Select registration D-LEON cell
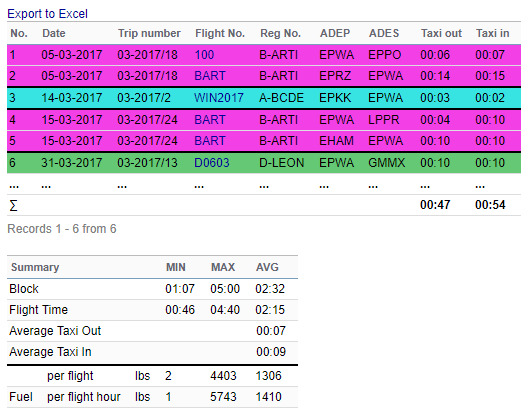 point(282,163)
